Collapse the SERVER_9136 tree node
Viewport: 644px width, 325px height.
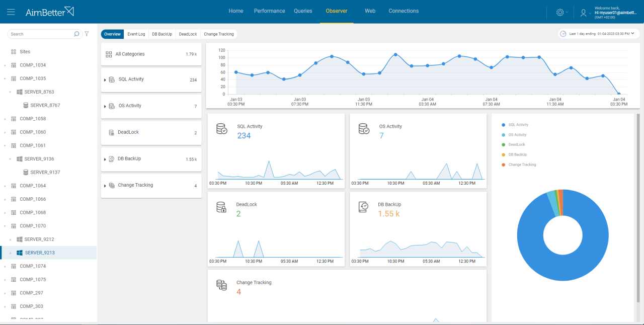point(9,158)
